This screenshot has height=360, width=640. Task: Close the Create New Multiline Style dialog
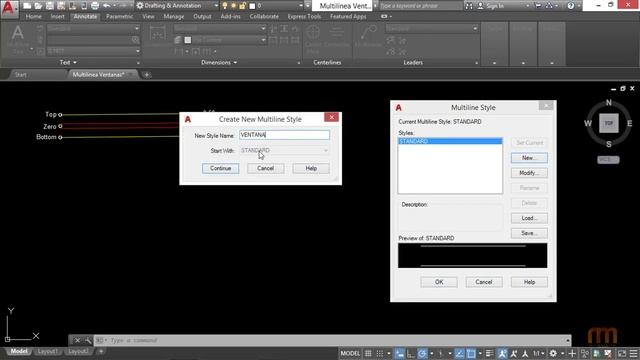point(331,117)
